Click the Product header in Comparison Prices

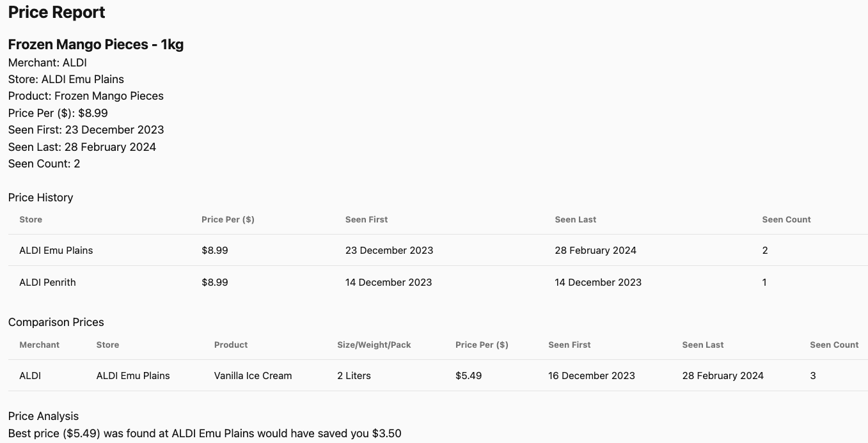[231, 345]
